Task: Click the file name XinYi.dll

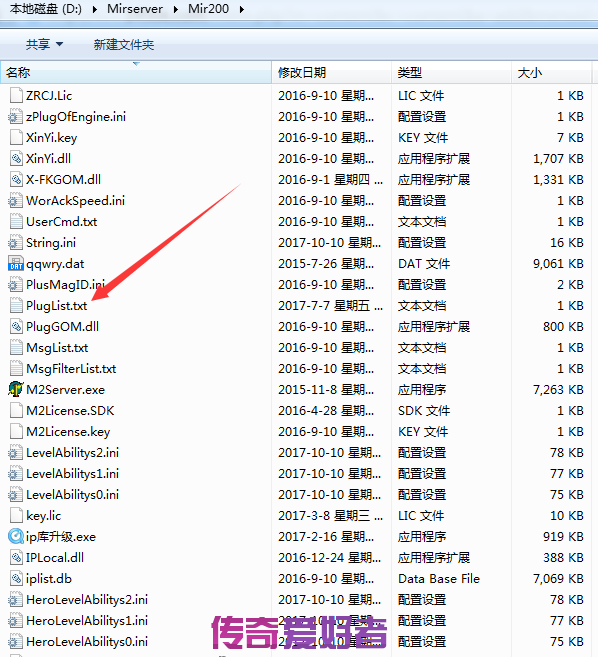Action: [48, 159]
